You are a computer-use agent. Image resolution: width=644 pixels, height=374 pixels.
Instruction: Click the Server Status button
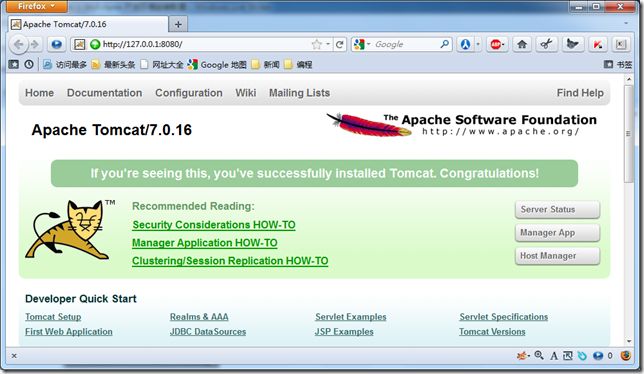coord(557,209)
